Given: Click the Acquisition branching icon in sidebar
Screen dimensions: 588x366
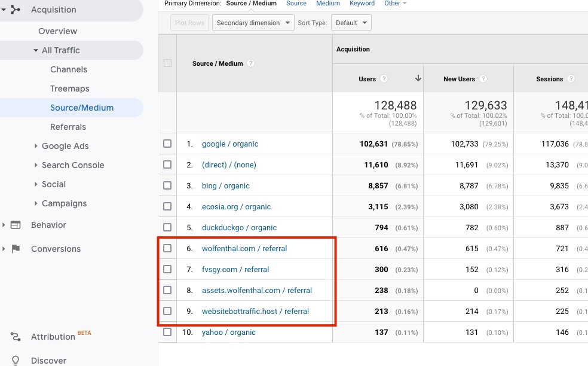Looking at the screenshot, I should point(16,10).
